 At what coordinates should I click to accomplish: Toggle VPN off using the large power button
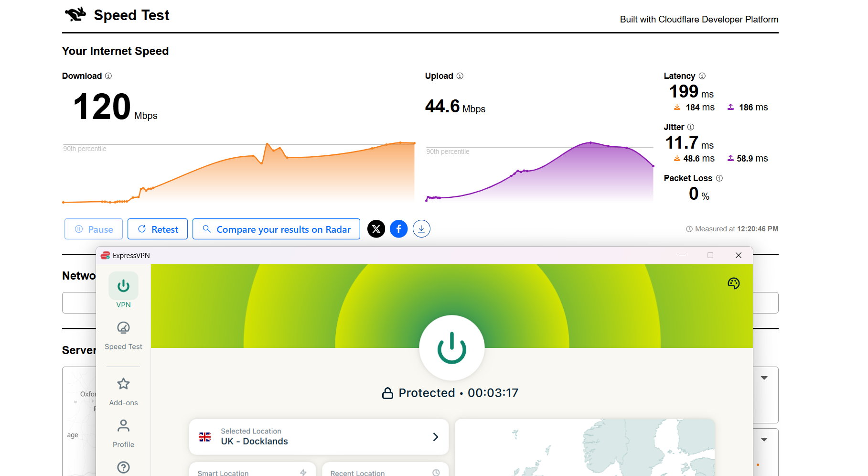point(451,348)
